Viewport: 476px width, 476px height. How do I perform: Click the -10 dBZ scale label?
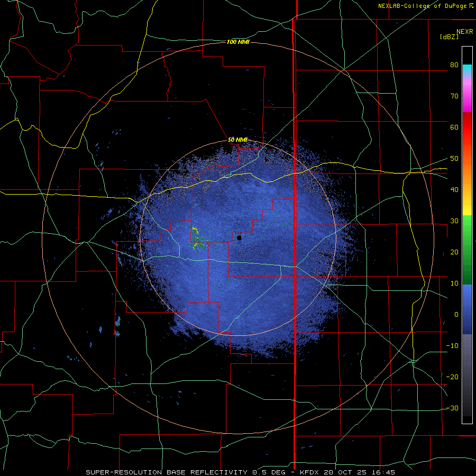tap(452, 345)
